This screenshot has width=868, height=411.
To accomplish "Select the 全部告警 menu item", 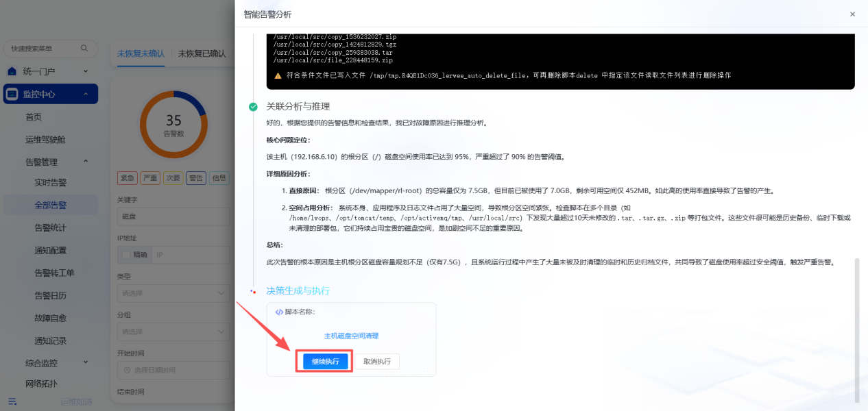I will [x=51, y=205].
